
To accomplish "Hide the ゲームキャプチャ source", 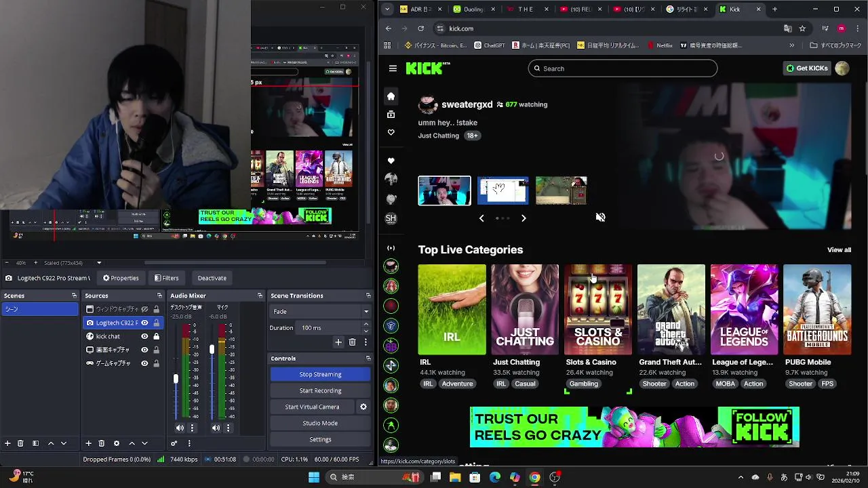I will coord(144,363).
